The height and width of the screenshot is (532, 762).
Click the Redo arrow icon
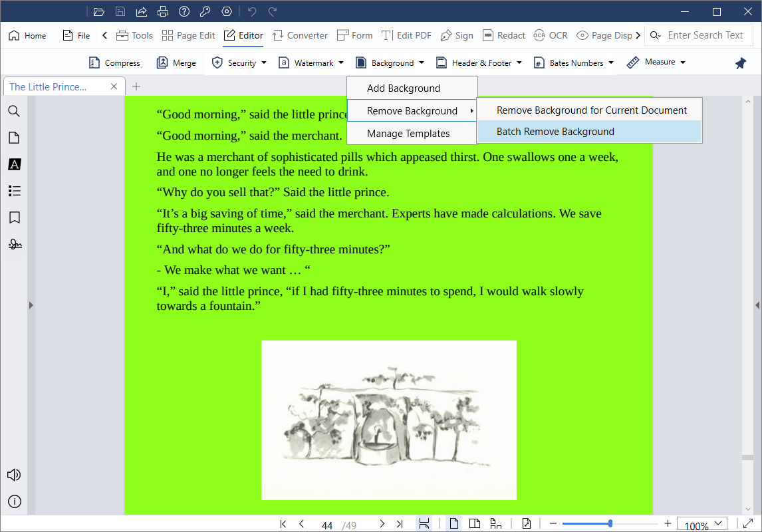[x=273, y=12]
